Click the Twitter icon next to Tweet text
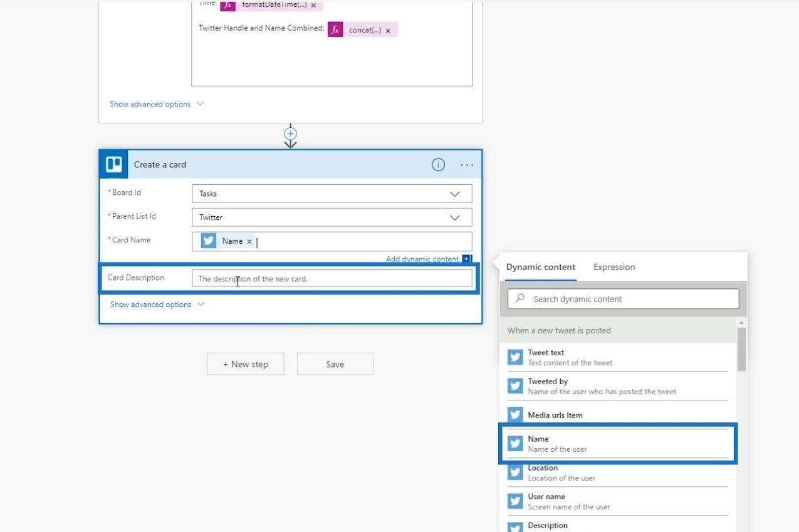 [515, 357]
